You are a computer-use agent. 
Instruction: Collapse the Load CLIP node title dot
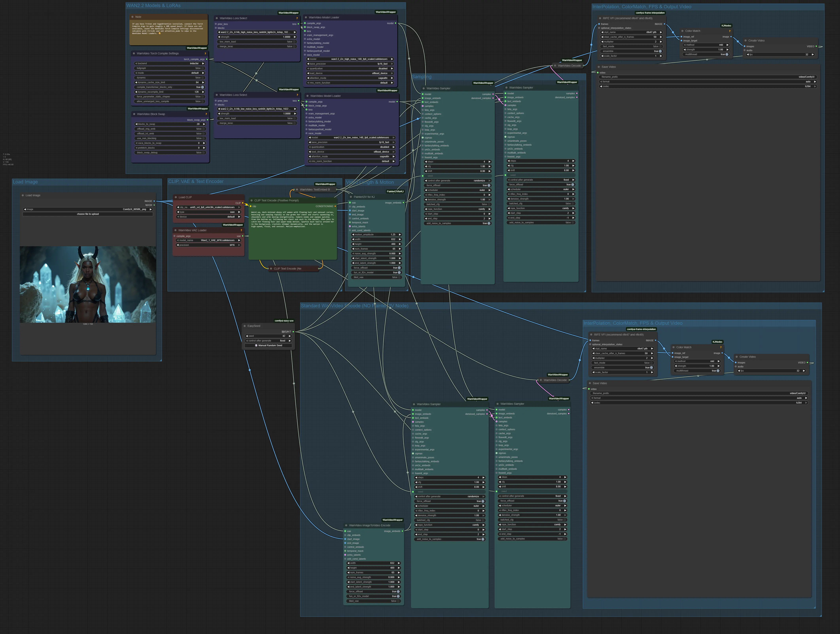coord(176,197)
